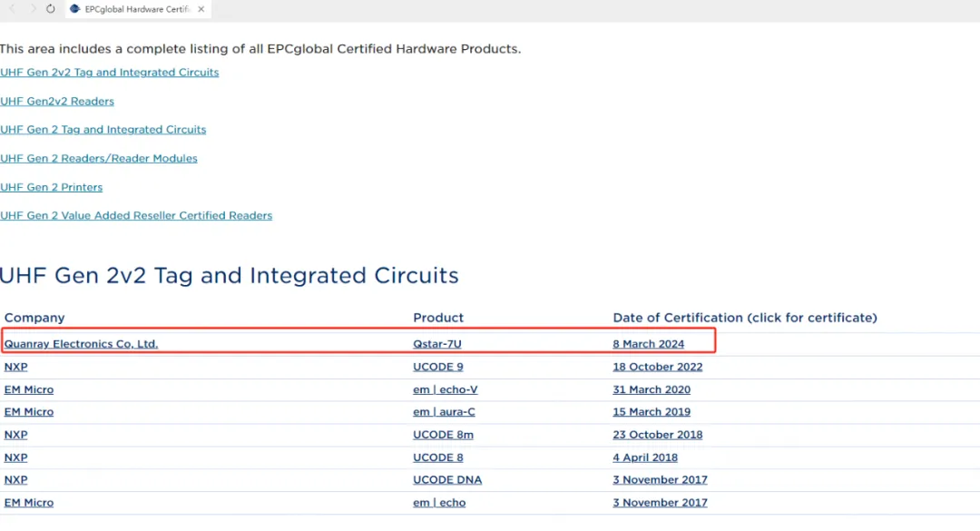Click the EPCglobal tab favicon
This screenshot has height=531, width=980.
75,9
